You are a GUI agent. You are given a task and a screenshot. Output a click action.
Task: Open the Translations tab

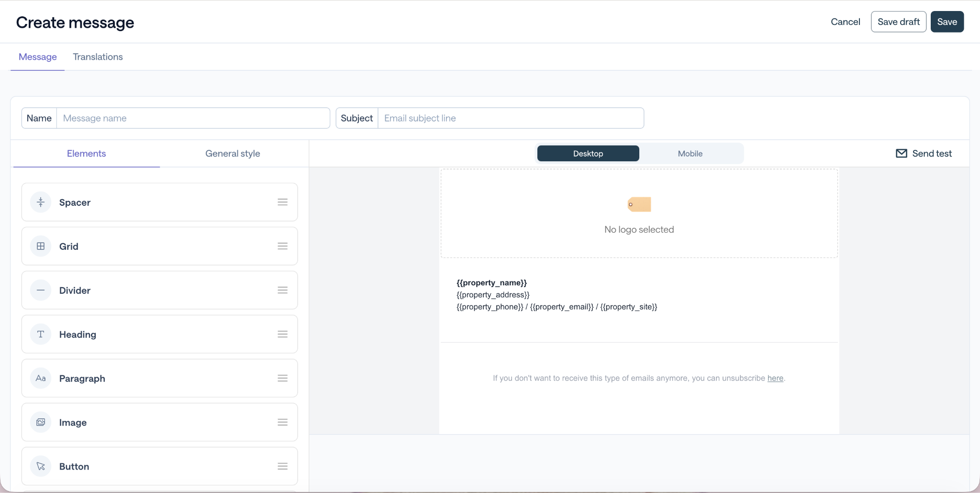tap(98, 57)
